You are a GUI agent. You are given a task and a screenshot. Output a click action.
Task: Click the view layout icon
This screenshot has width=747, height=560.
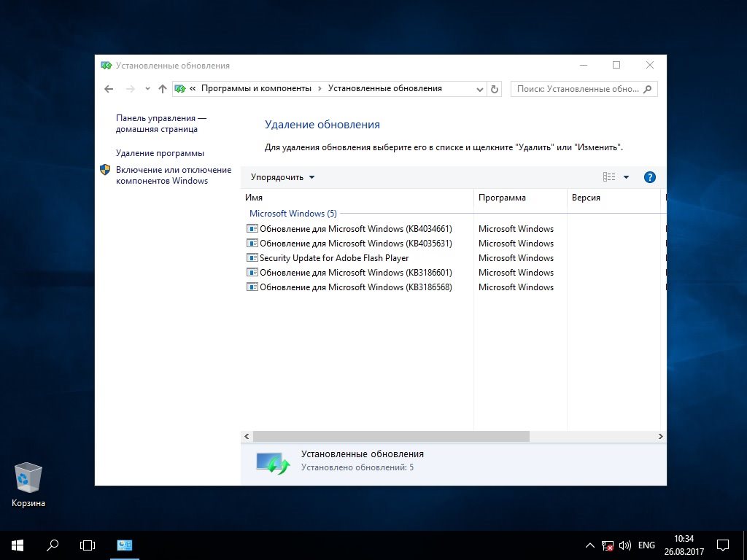609,177
